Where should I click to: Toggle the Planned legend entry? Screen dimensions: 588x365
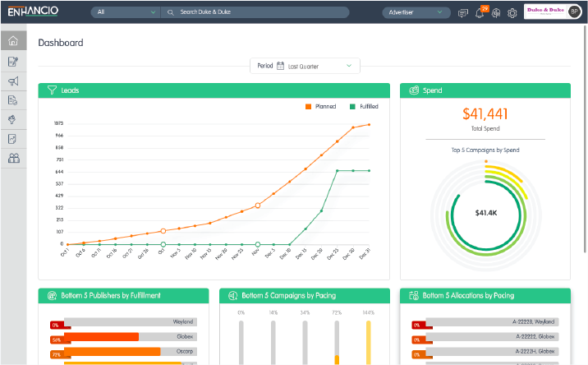coord(320,107)
